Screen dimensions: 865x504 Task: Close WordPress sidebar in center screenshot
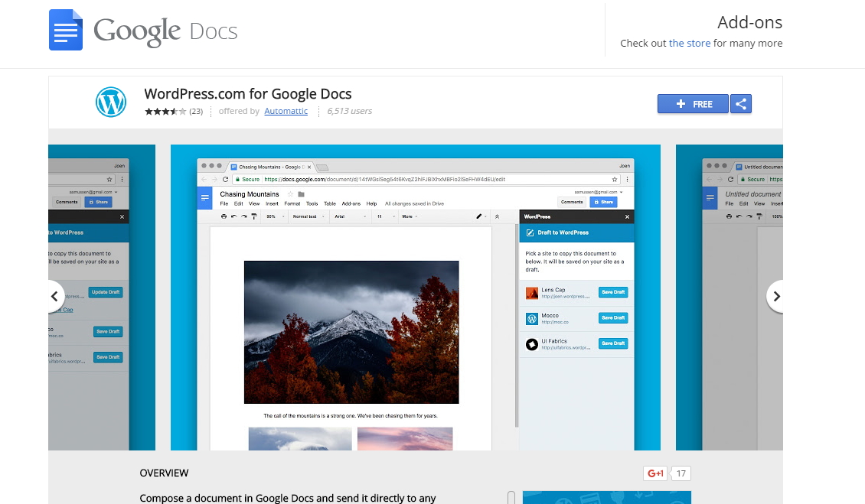click(627, 216)
